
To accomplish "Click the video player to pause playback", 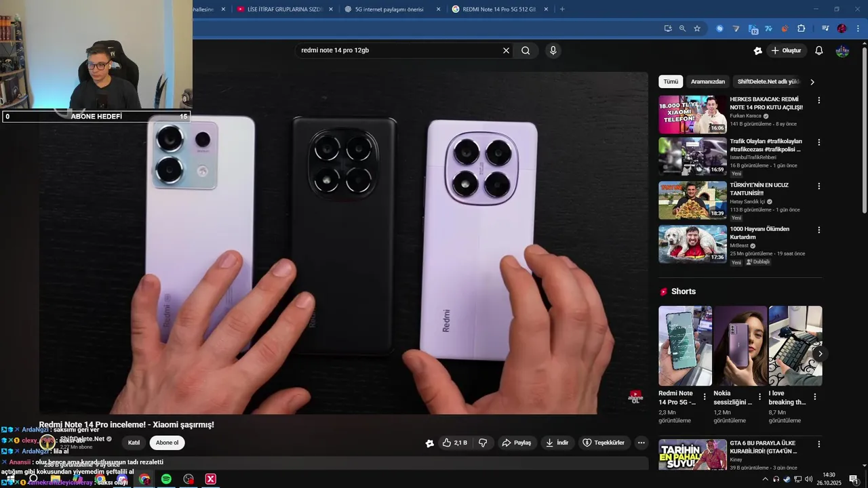I will tap(343, 243).
